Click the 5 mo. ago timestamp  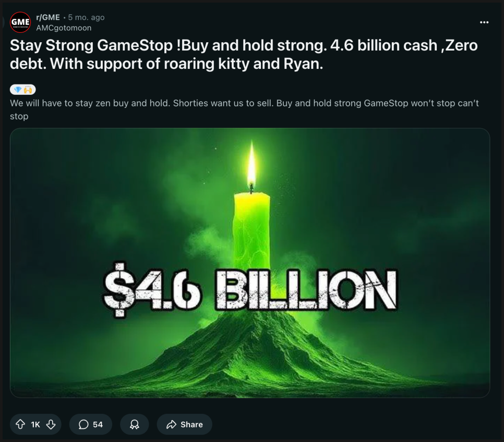tap(86, 17)
